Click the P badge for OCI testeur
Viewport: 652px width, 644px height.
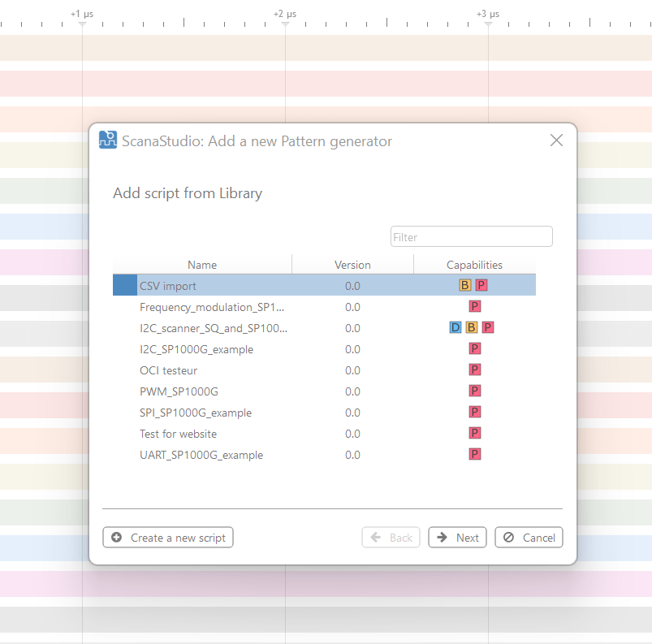coord(475,370)
